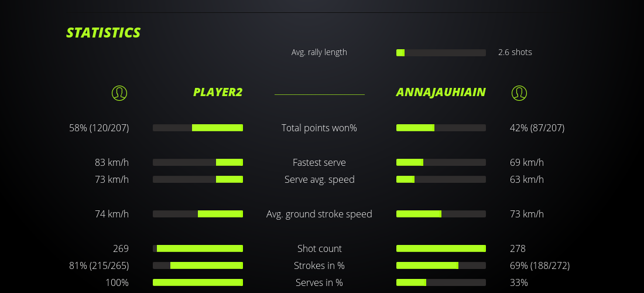
Task: Click PLAYER2's profile avatar icon
Action: [x=119, y=93]
